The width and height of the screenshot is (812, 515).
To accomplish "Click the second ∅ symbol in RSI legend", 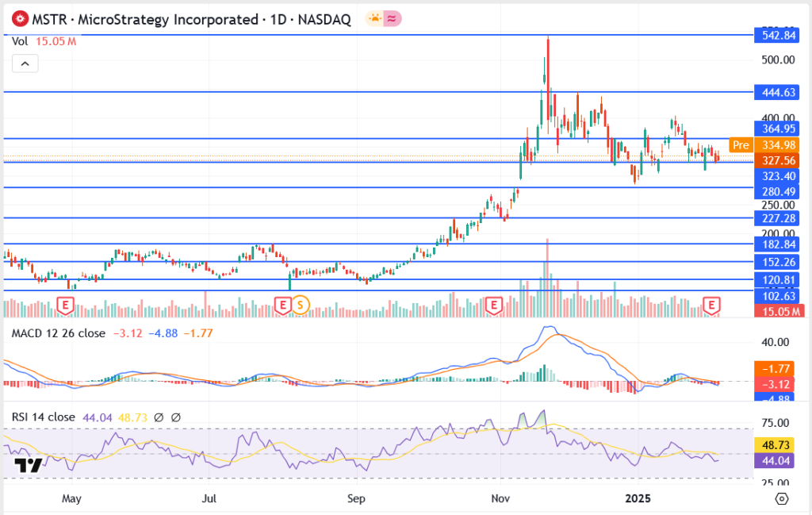I will (176, 417).
